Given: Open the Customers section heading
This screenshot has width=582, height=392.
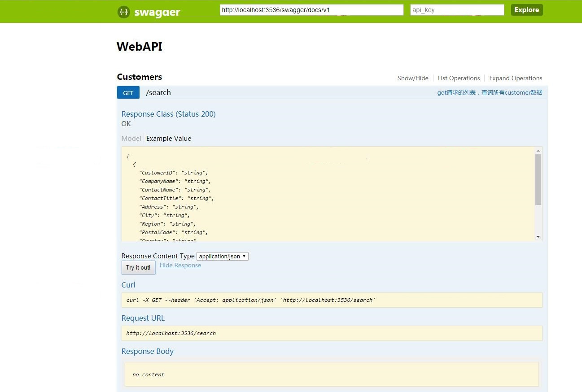Looking at the screenshot, I should pos(139,77).
